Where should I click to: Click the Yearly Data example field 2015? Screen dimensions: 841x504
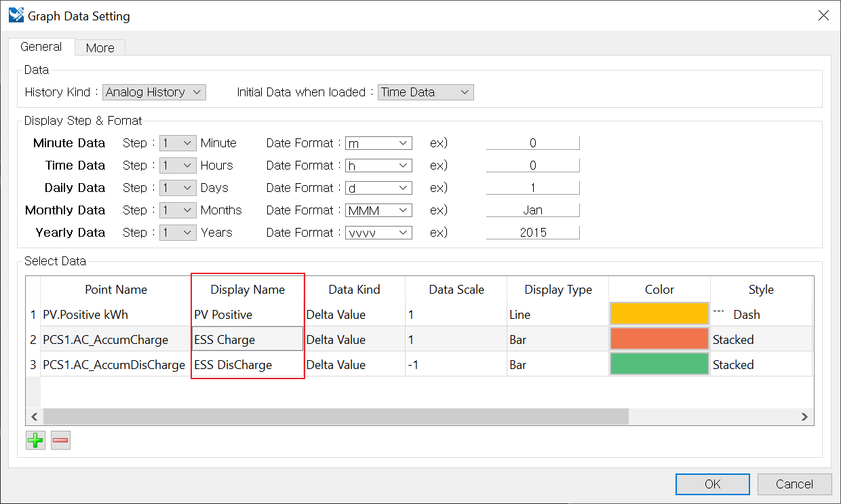pyautogui.click(x=532, y=233)
